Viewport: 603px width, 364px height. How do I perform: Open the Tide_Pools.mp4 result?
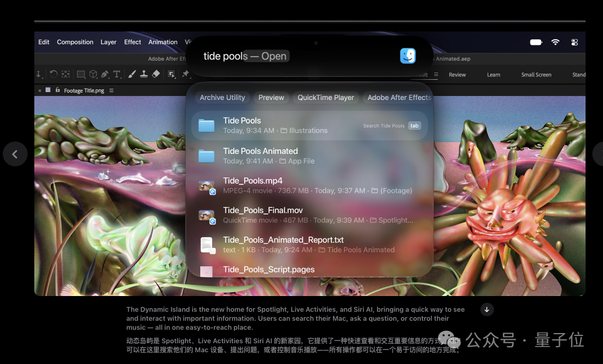pyautogui.click(x=309, y=186)
